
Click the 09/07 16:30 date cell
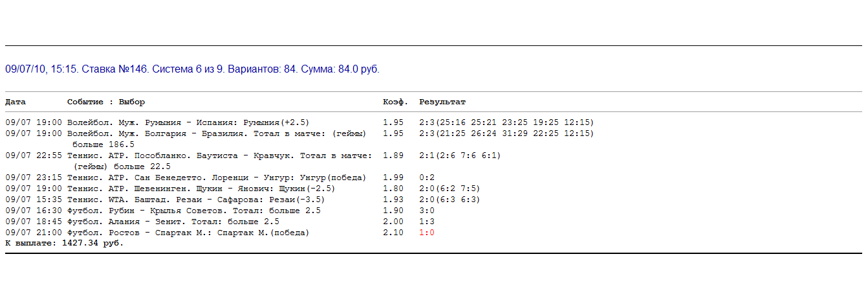coord(34,211)
